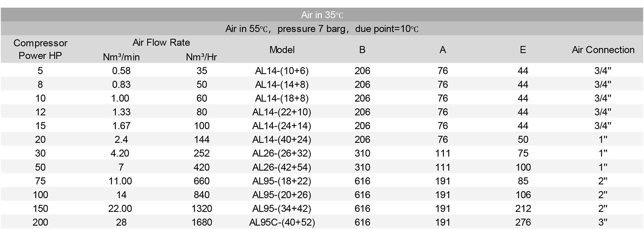Click the conditions line with "pressure 7 barg"
The height and width of the screenshot is (229, 644).
pos(322,29)
